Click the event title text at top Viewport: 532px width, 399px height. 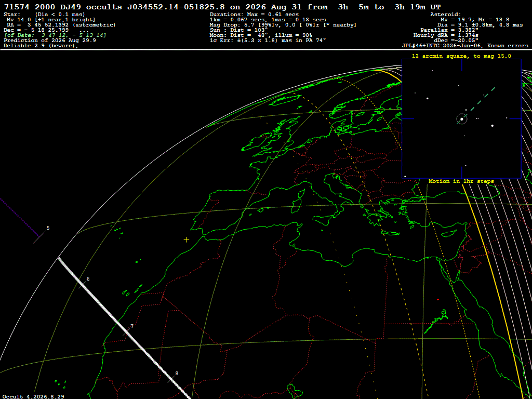(x=222, y=7)
